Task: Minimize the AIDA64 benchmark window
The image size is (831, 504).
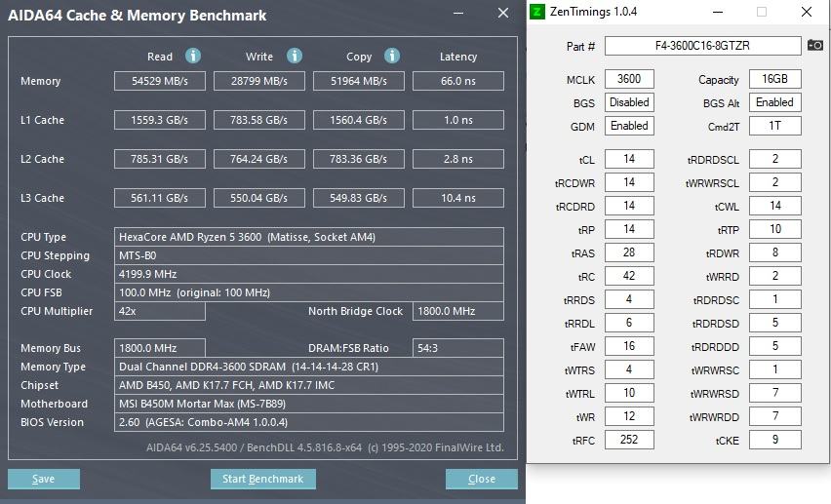Action: click(458, 13)
